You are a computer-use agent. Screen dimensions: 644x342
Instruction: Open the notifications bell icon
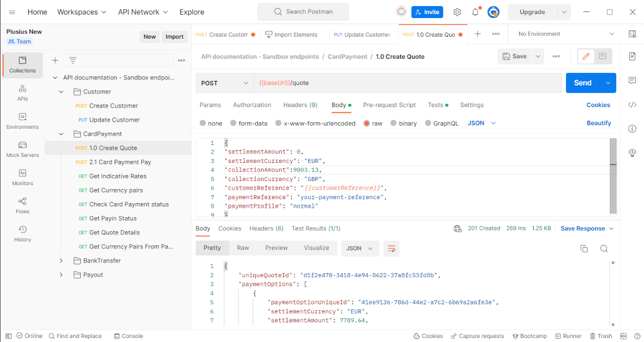(x=475, y=12)
